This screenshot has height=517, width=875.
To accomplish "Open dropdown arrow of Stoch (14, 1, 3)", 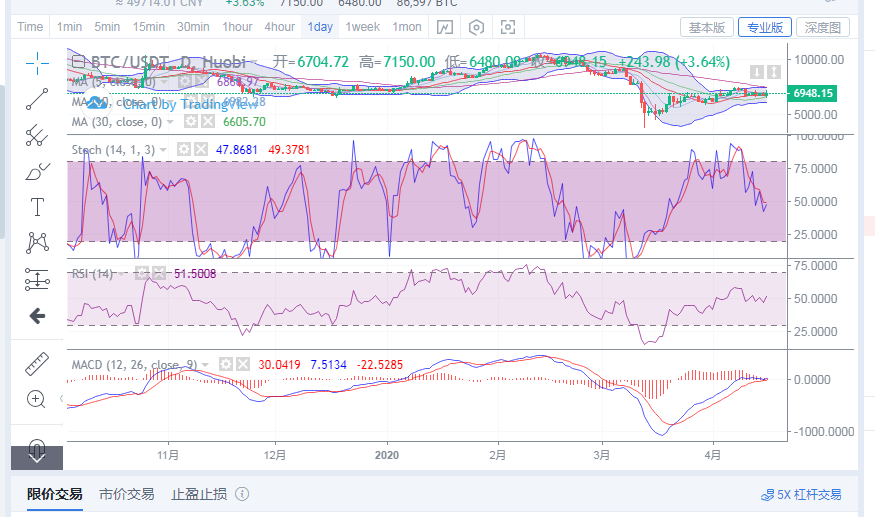I will pyautogui.click(x=163, y=150).
